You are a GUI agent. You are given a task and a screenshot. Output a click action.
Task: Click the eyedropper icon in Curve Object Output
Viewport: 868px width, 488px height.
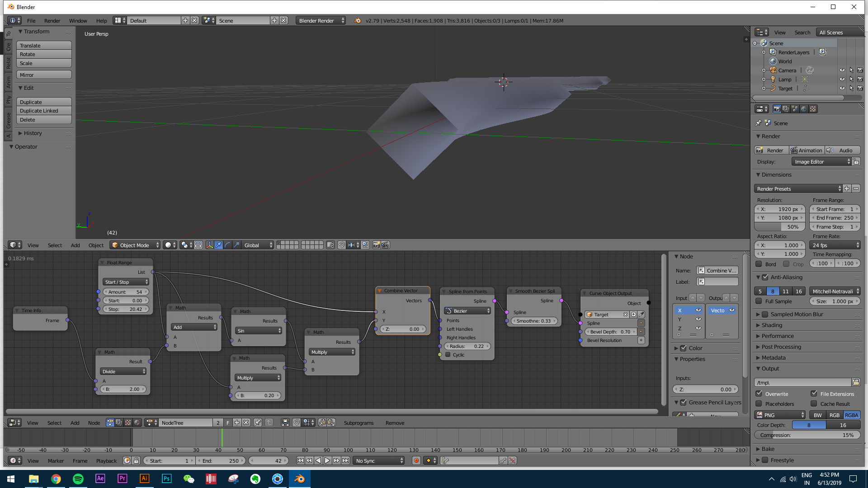tap(641, 314)
